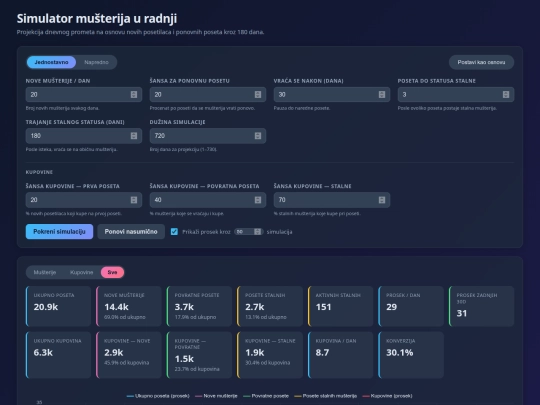Click the Kupovine — nove 2.9k card

click(129, 355)
